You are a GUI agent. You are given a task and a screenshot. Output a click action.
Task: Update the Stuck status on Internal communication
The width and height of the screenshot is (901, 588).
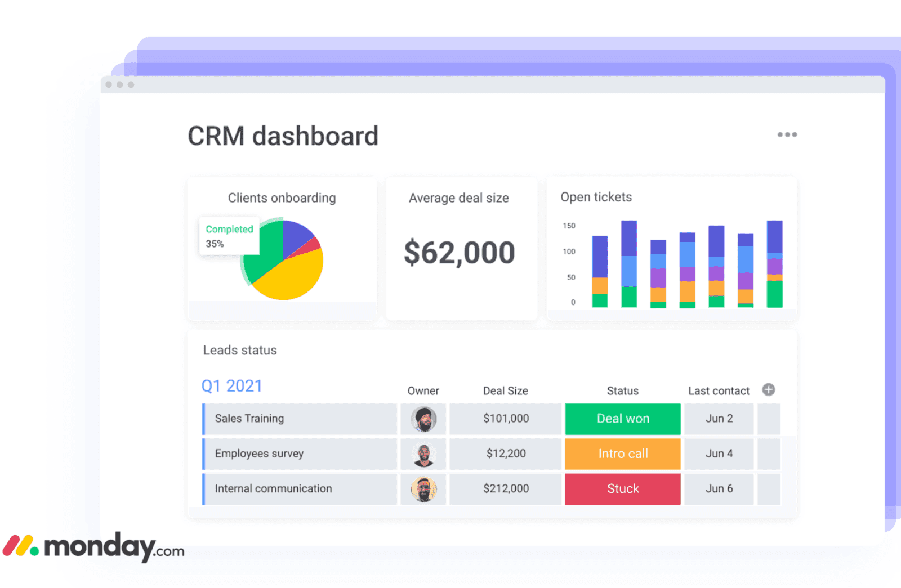pyautogui.click(x=622, y=488)
